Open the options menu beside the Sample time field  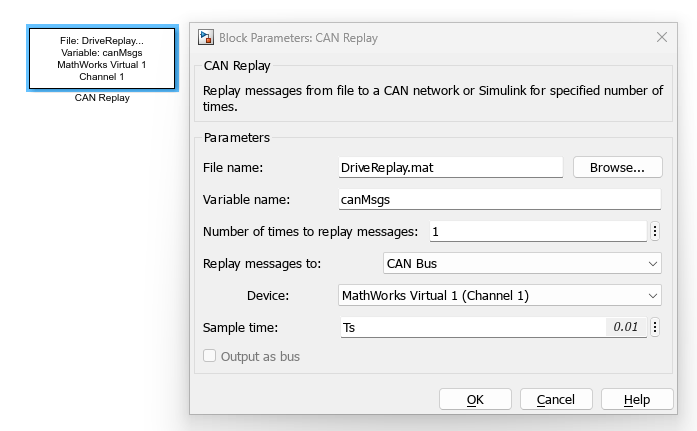coord(654,327)
